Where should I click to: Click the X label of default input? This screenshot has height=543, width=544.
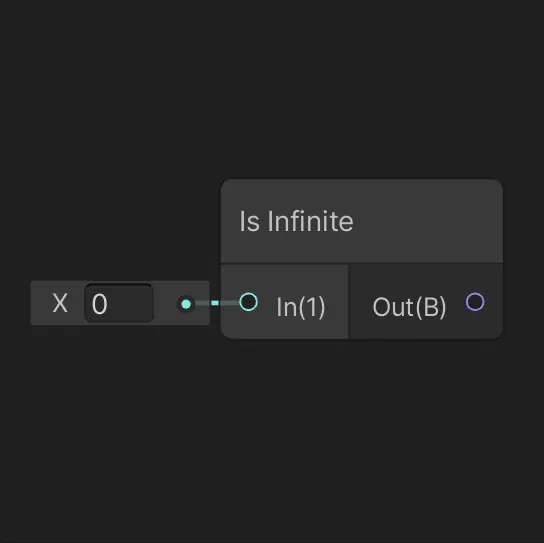pyautogui.click(x=60, y=303)
